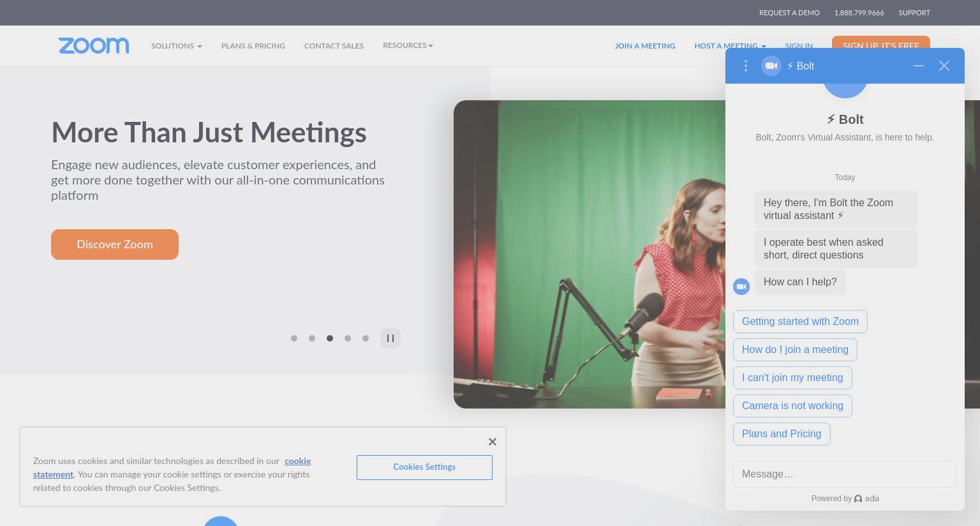
Task: Select the second carousel dot
Action: coord(312,338)
